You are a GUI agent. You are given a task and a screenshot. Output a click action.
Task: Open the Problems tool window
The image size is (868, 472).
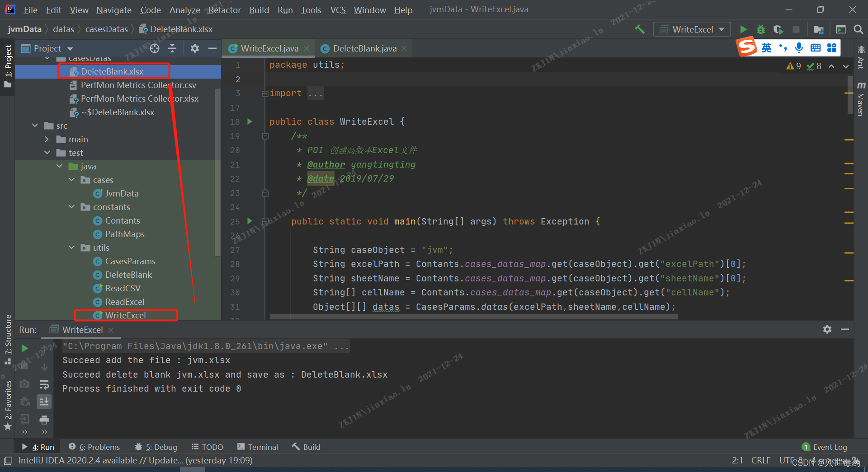pyautogui.click(x=94, y=447)
